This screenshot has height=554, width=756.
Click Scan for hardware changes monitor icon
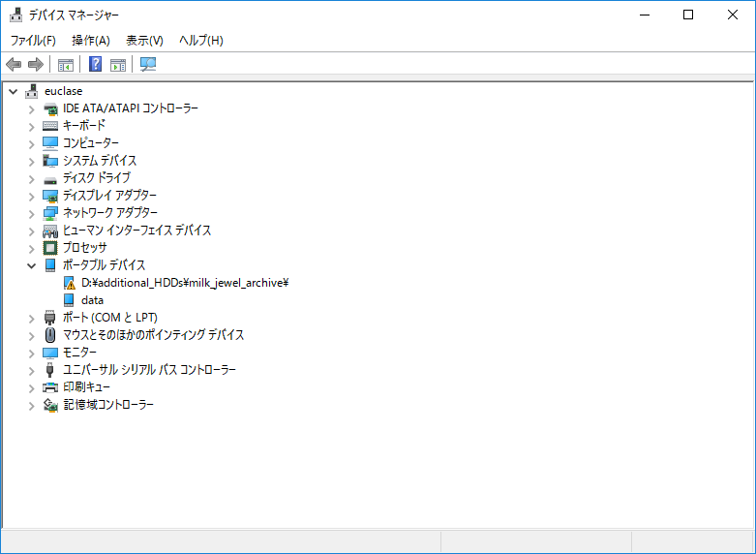coord(148,65)
